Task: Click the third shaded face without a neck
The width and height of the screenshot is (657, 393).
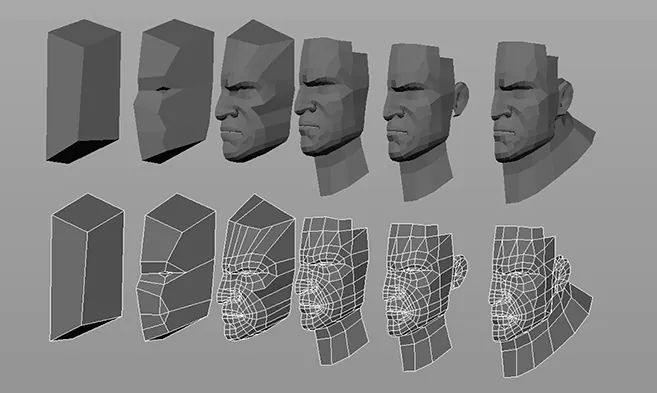Action: (254, 90)
